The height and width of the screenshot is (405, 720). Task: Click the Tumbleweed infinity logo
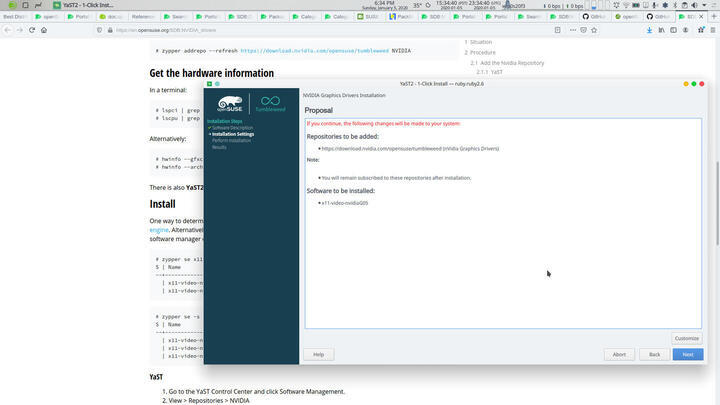pos(270,104)
